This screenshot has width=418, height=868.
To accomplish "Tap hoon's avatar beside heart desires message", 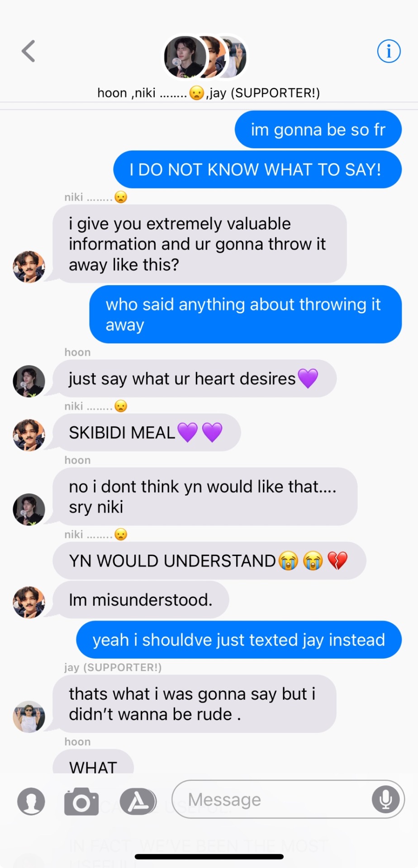I will coord(29,381).
